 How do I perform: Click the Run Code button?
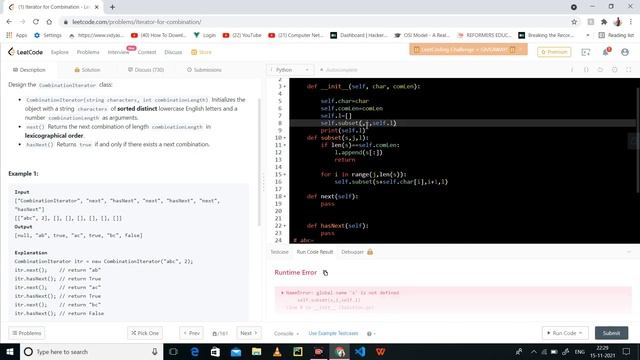565,333
